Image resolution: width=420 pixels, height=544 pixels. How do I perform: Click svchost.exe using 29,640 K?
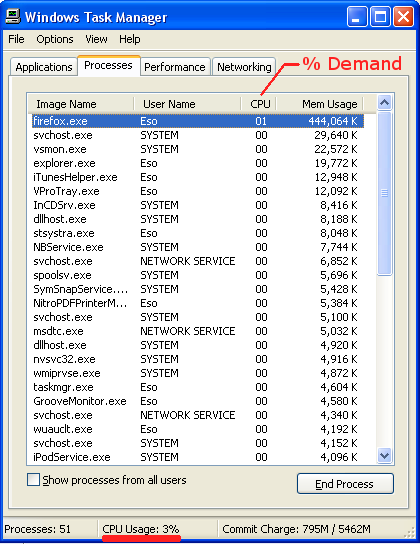(x=198, y=135)
